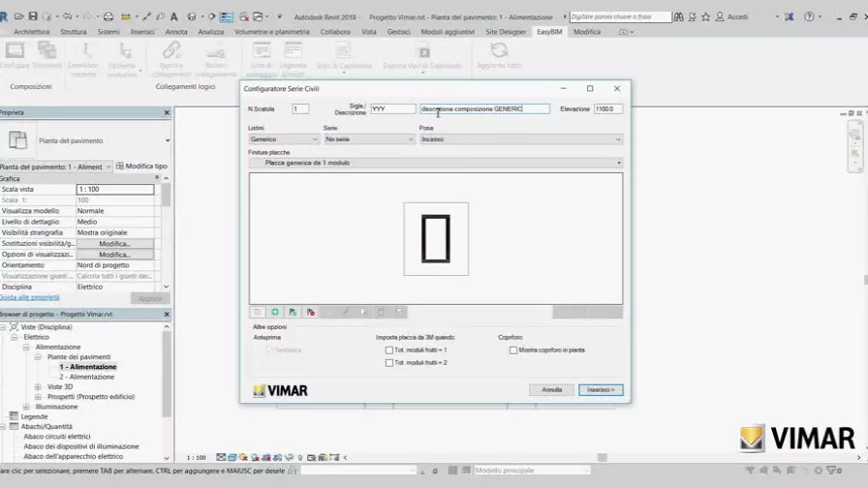The image size is (868, 488).
Task: Click the Sigla field containing YYY
Action: click(393, 109)
